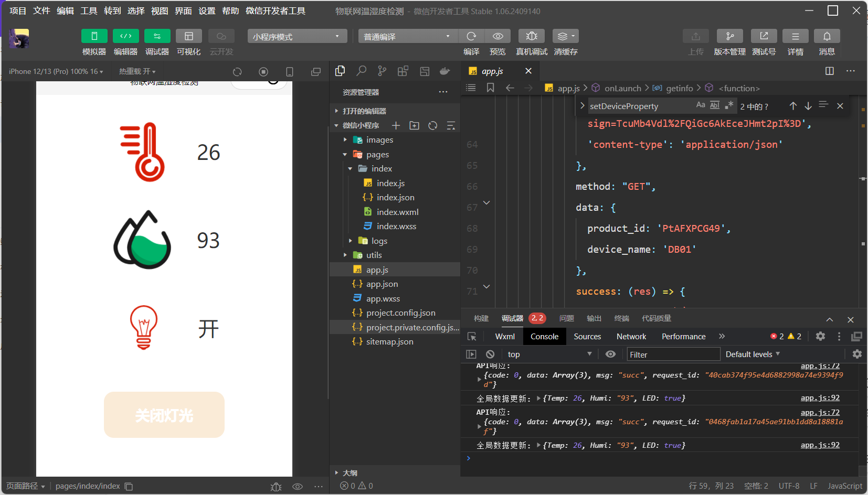
Task: Click the simulator stop icon
Action: pos(263,72)
